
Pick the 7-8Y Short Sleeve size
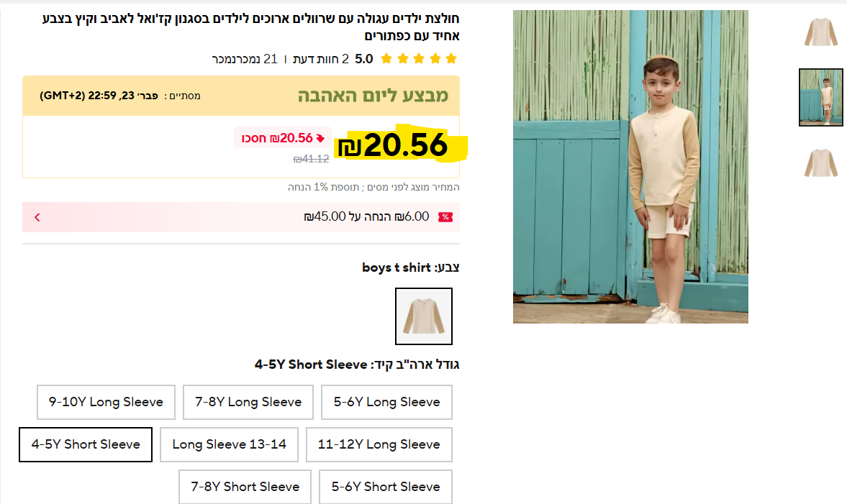coord(245,487)
